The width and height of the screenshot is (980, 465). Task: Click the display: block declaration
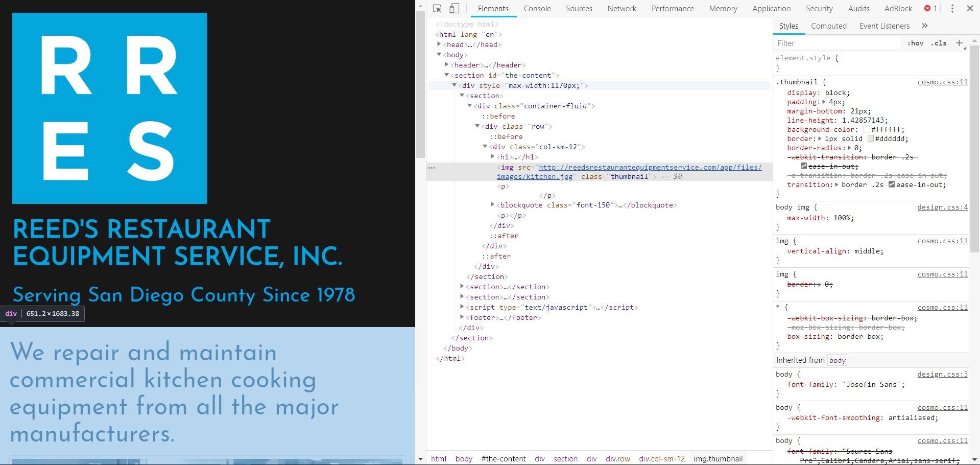coord(819,92)
